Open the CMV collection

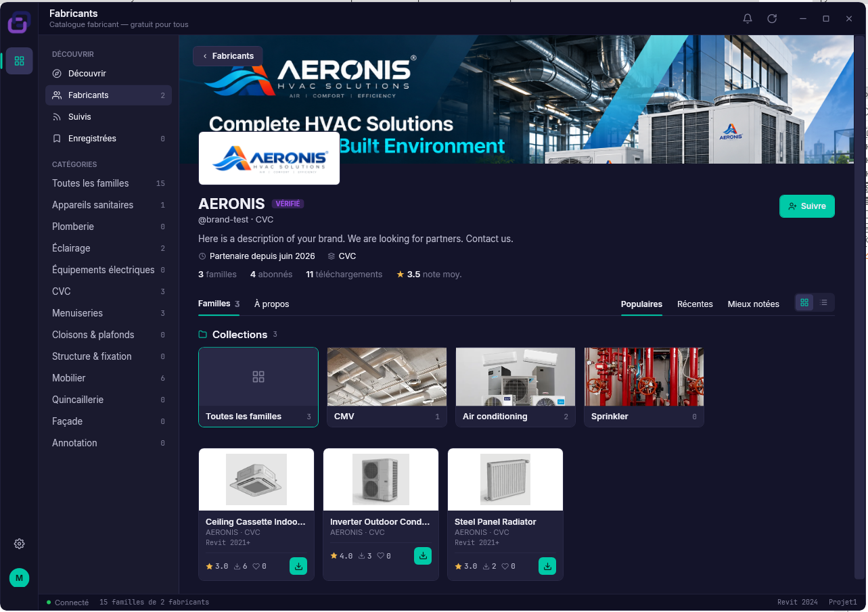(x=387, y=387)
